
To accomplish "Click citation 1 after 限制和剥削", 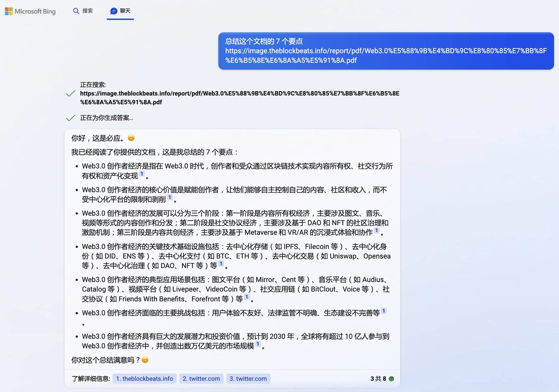I will coord(170,198).
